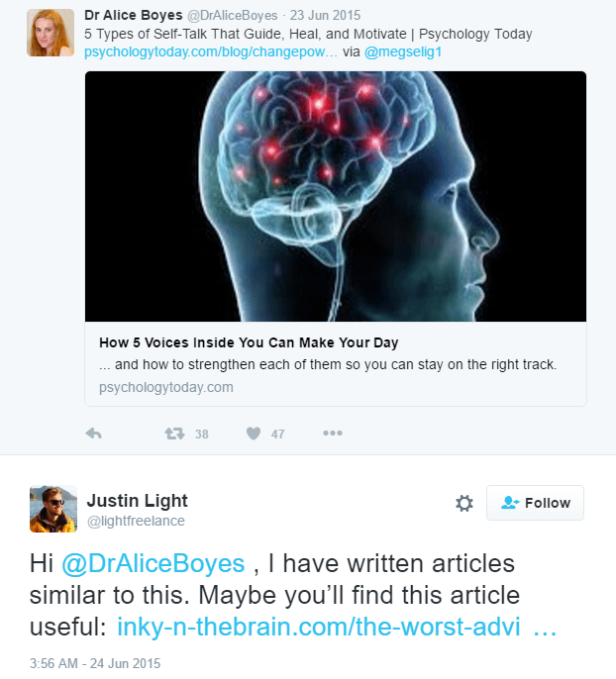Open the @DrAliceBoyes mention in reply
Screen dimensions: 616x679
pyautogui.click(x=153, y=563)
